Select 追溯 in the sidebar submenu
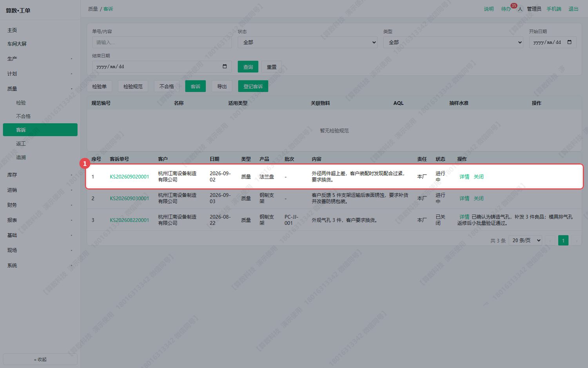The width and height of the screenshot is (588, 368). 40,157
